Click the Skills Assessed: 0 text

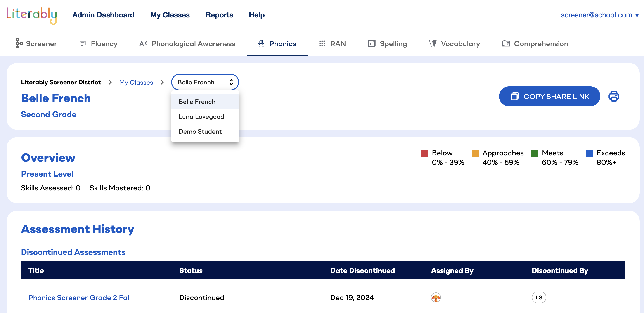51,188
